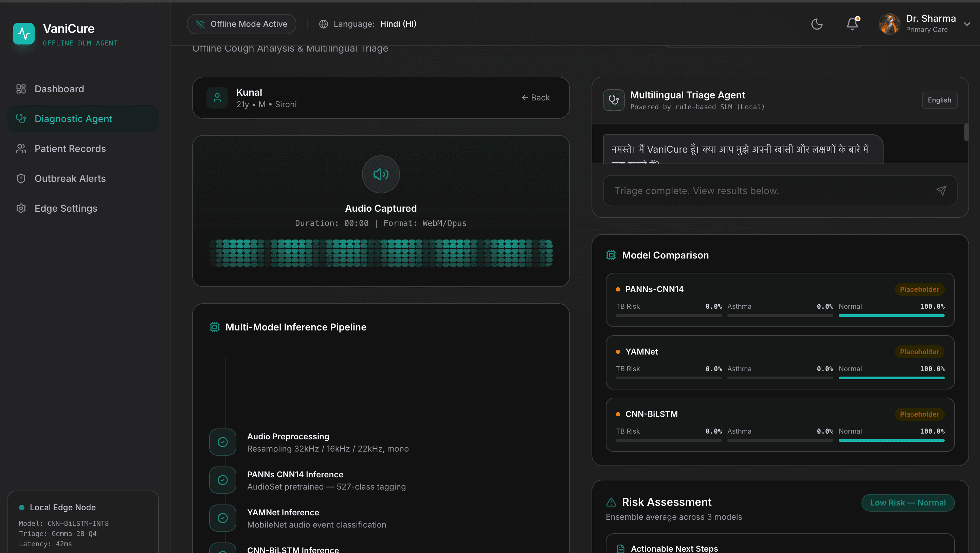Go to Patient Records in the sidebar

pos(83,149)
